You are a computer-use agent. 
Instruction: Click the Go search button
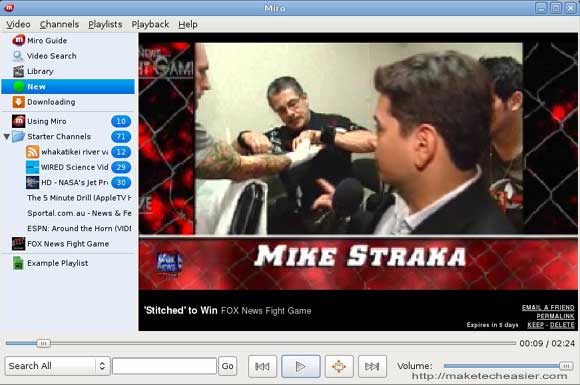point(227,366)
